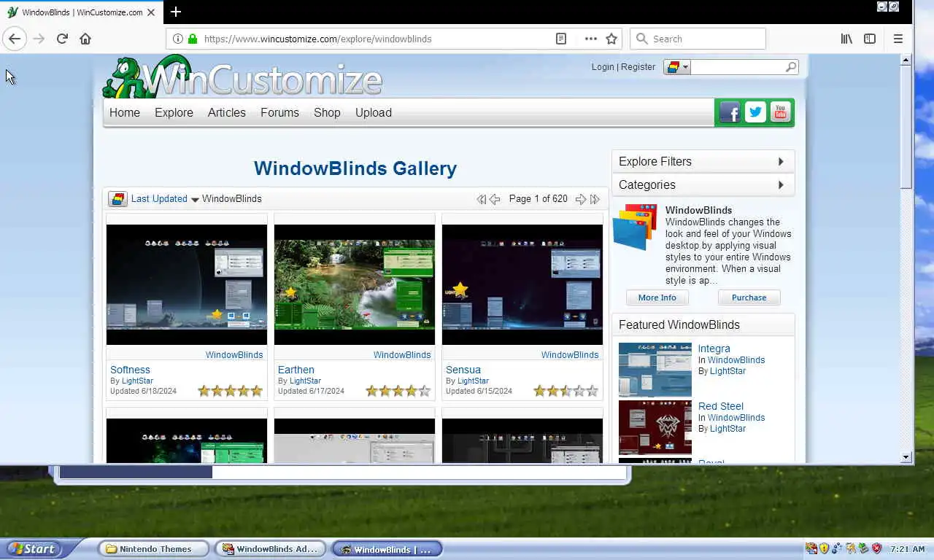This screenshot has height=560, width=934.
Task: Open Firefox hamburger menu
Action: click(898, 39)
